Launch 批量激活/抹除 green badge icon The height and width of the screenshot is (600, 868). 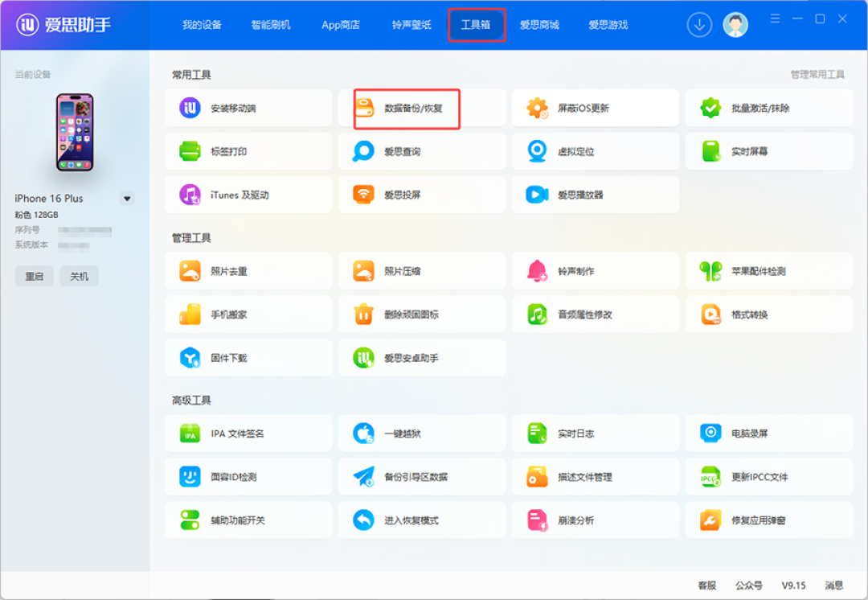pyautogui.click(x=710, y=108)
